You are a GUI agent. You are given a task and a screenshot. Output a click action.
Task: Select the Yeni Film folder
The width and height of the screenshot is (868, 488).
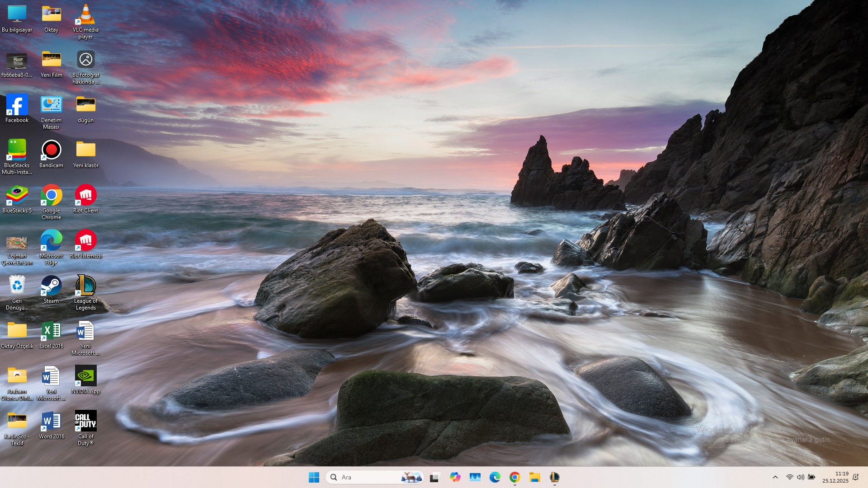click(51, 64)
